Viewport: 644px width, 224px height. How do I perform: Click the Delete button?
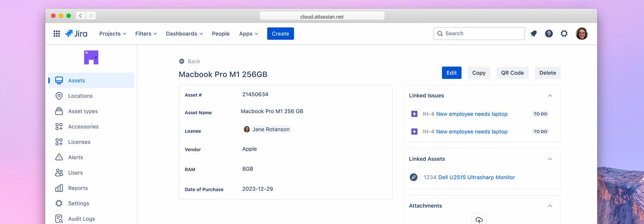click(548, 73)
